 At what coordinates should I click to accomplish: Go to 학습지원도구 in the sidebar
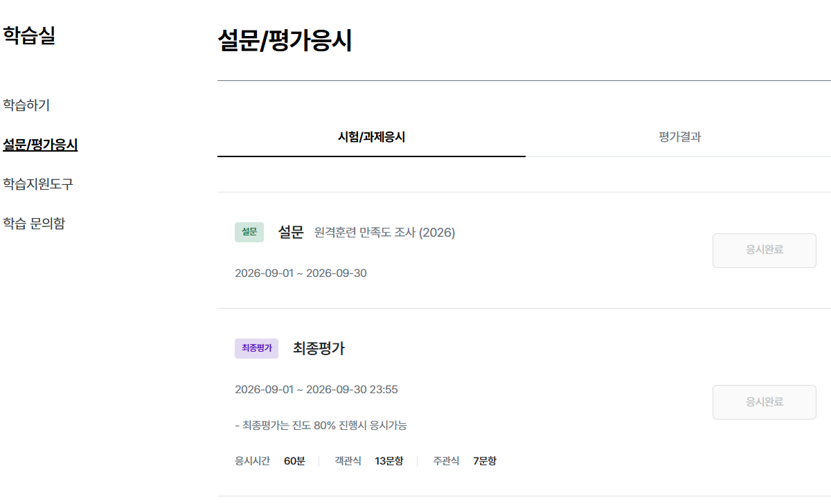pyautogui.click(x=38, y=184)
